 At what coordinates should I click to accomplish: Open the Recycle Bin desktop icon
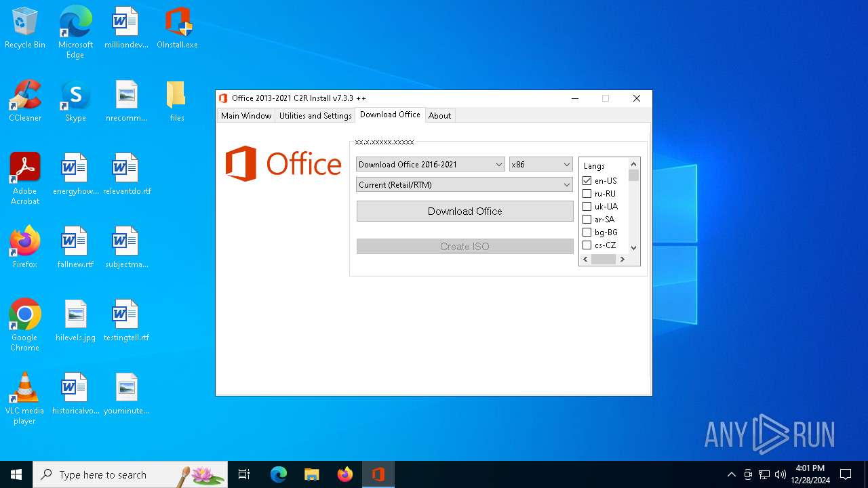tap(25, 28)
